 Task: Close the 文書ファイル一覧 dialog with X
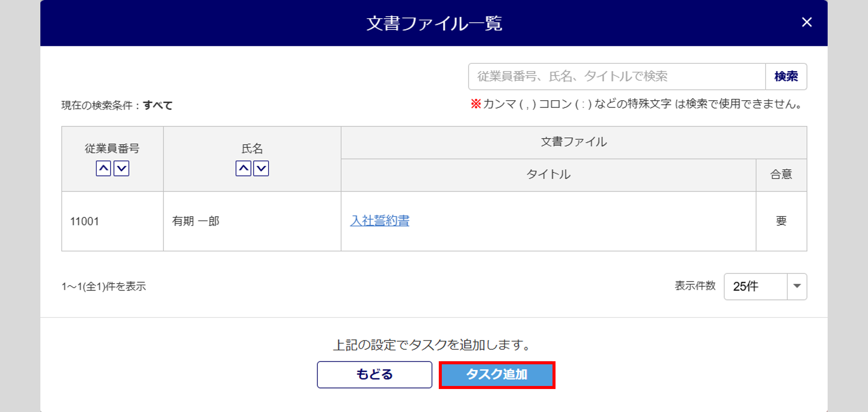coord(807,22)
